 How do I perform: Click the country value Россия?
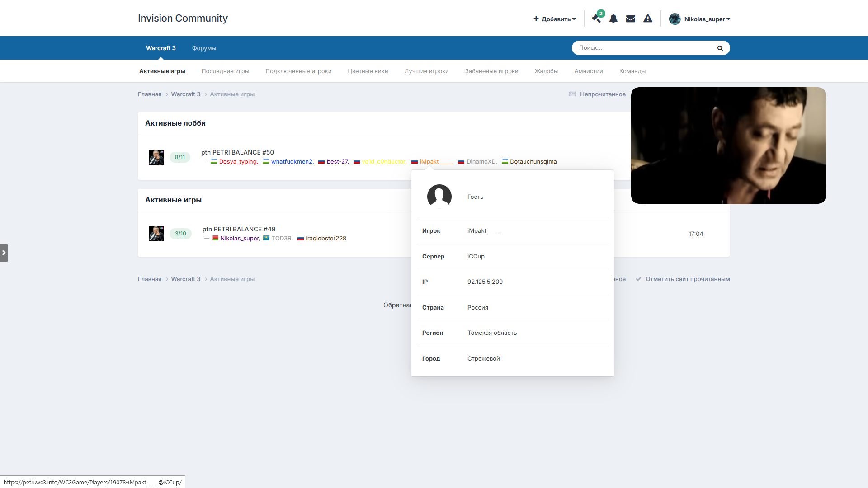coord(478,307)
